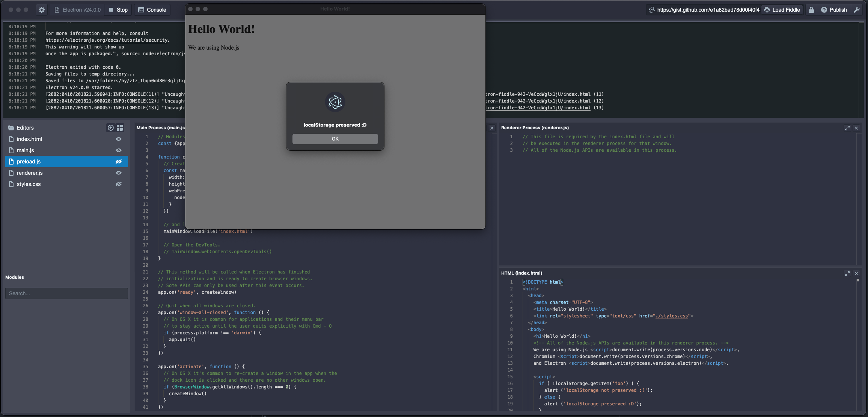Click the wrench icon next to Publish
Image resolution: width=868 pixels, height=417 pixels.
pos(857,10)
